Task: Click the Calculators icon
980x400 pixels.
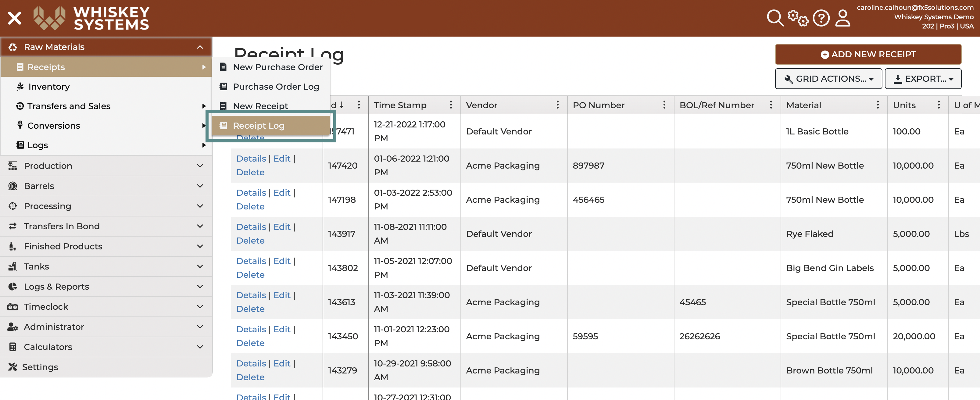Action: 13,347
